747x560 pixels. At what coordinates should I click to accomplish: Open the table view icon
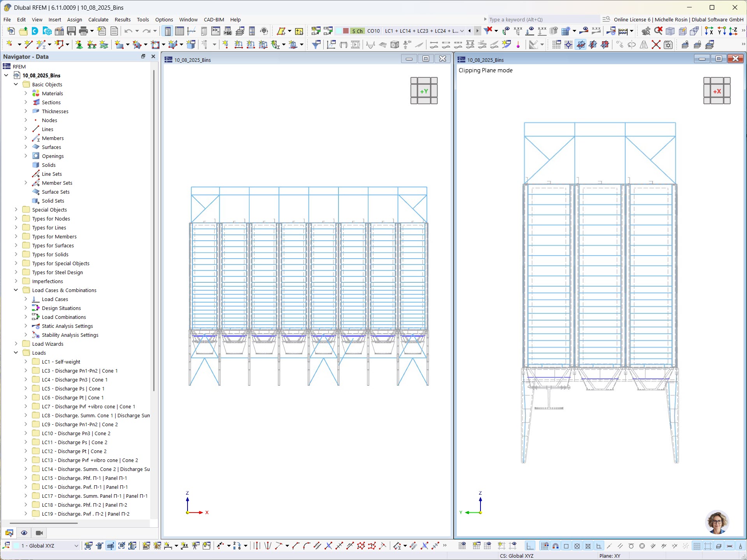(x=179, y=31)
